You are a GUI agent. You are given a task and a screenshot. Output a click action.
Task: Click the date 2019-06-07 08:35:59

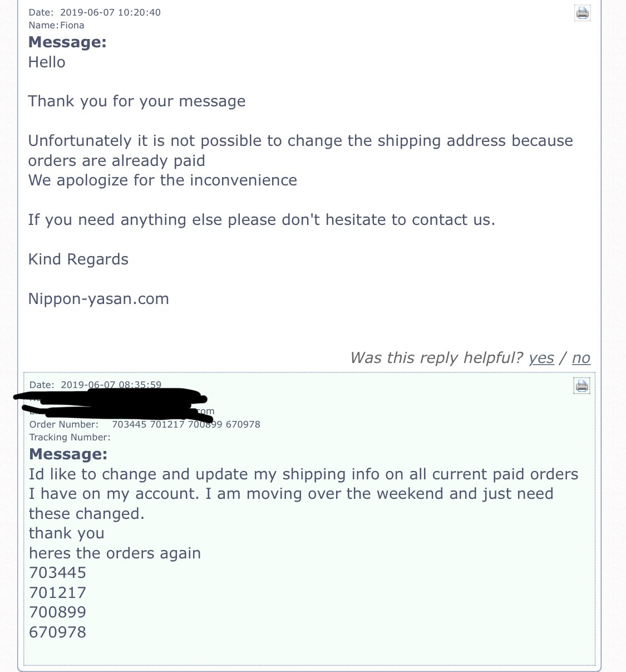pos(111,385)
